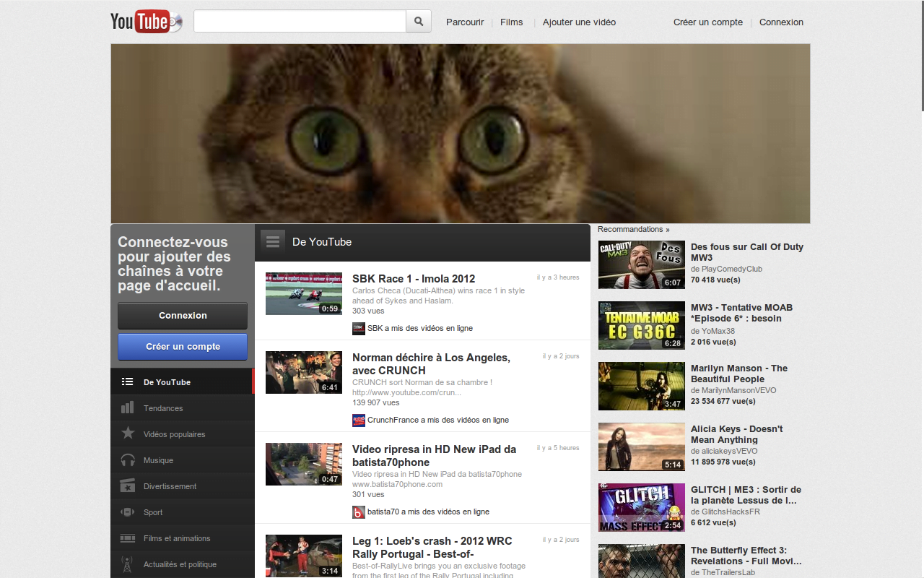Open Video ripresa in HD New iPad title
This screenshot has height=578, width=924.
coord(434,456)
